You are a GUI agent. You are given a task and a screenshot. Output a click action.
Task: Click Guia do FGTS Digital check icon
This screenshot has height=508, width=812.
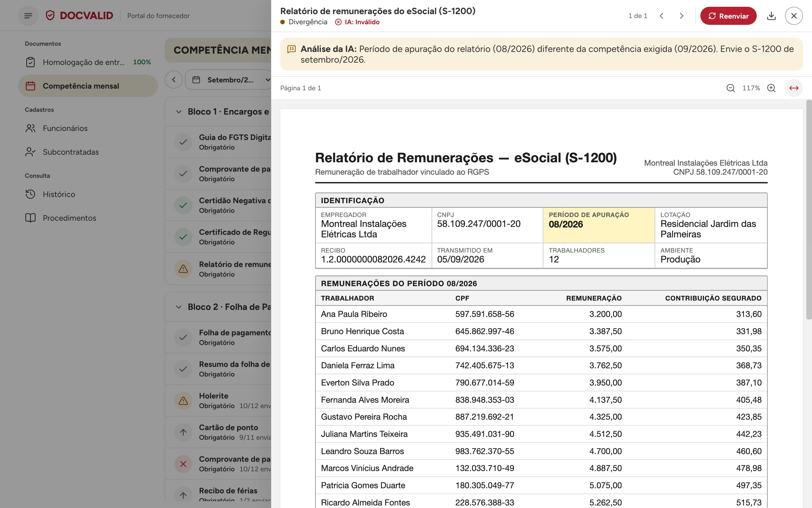tap(183, 142)
